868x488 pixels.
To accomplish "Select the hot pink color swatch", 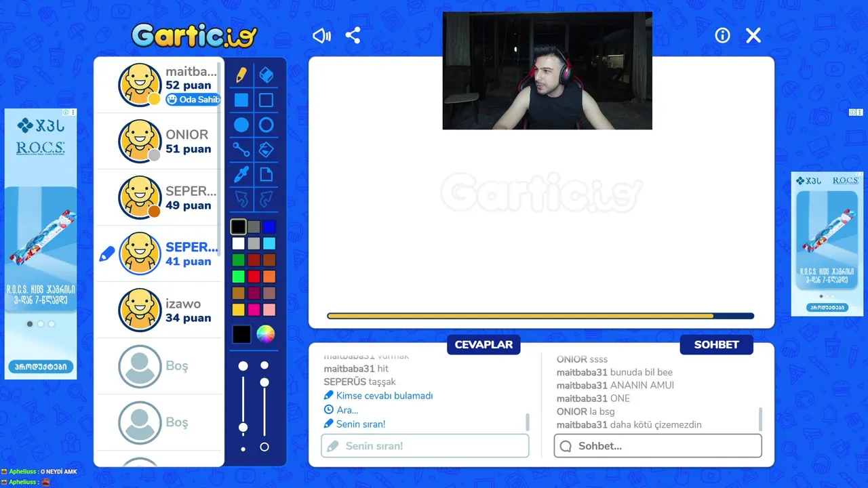I will point(254,309).
